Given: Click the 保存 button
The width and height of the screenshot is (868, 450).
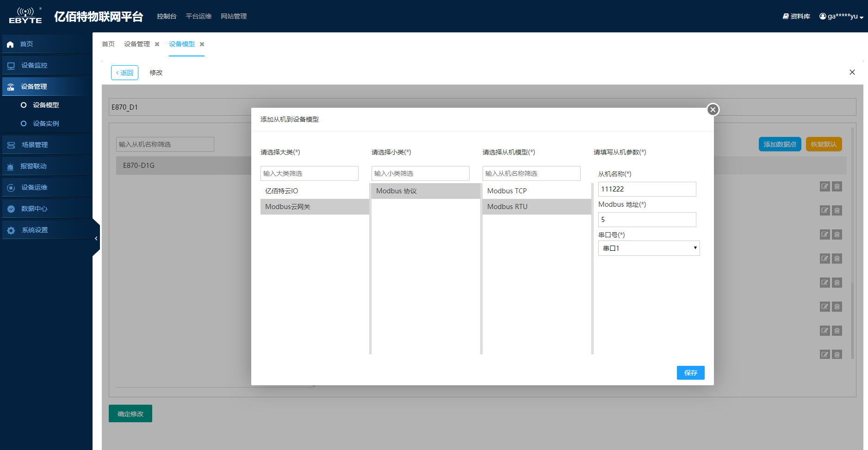Looking at the screenshot, I should [690, 373].
